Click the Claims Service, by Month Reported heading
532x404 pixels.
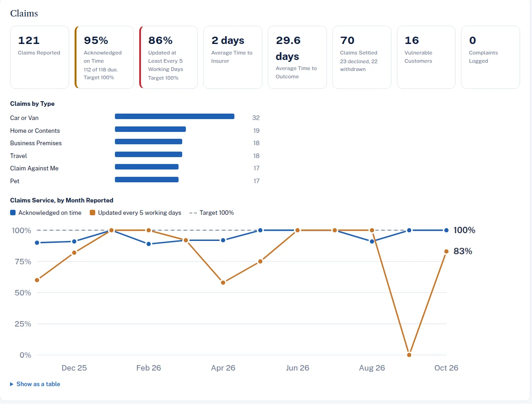coord(62,200)
